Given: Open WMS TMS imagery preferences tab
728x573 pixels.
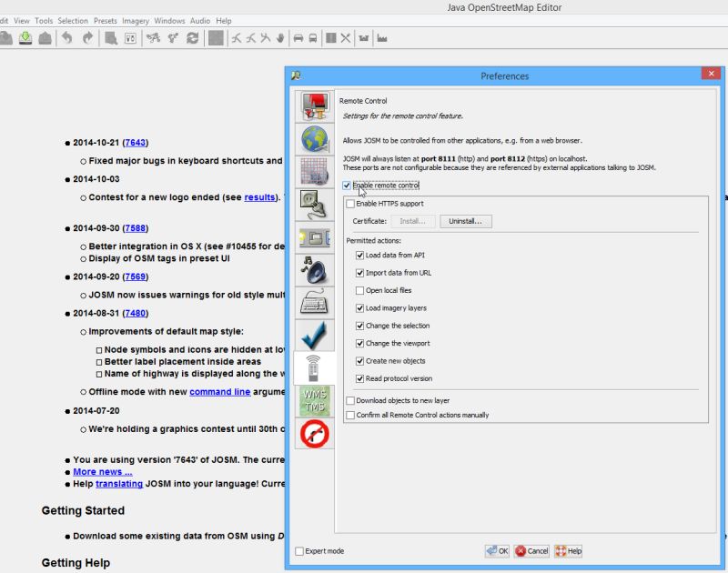Looking at the screenshot, I should coord(314,401).
